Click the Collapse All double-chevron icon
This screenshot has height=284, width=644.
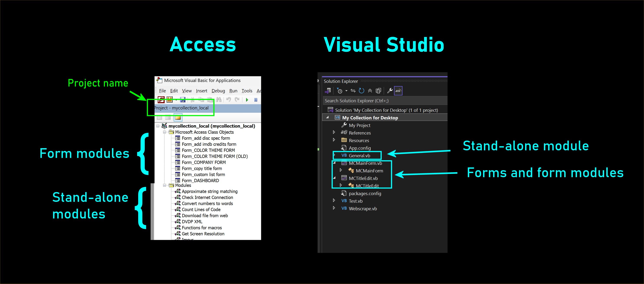tap(370, 91)
